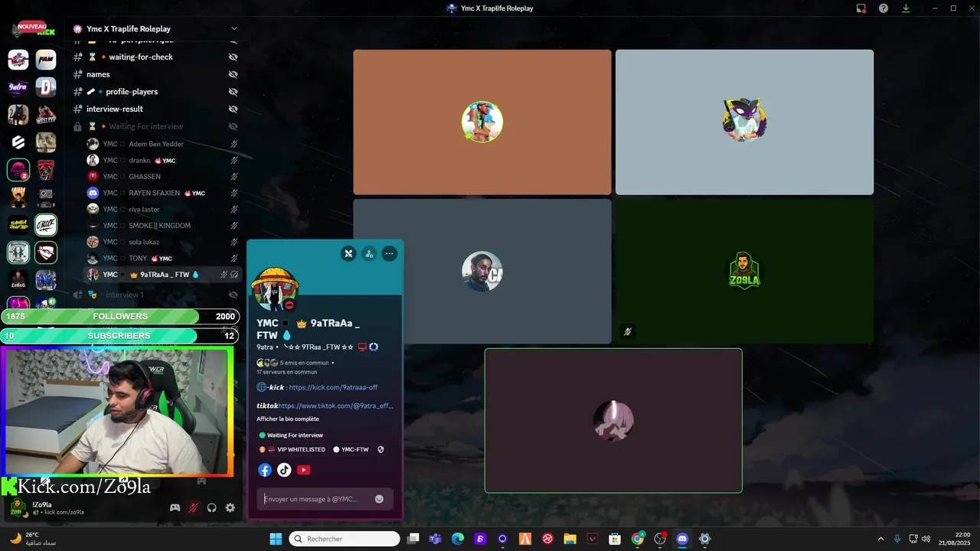Show hidden system tray icons chevron
This screenshot has height=551, width=980.
[x=880, y=539]
